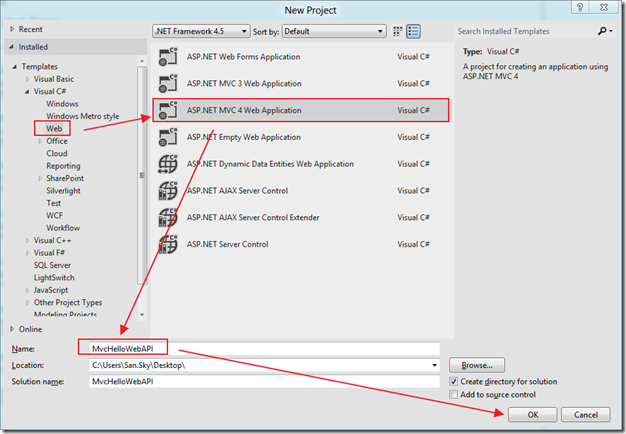Viewport: 626px width, 434px height.
Task: Open the Location path dropdown arrow
Action: 434,365
